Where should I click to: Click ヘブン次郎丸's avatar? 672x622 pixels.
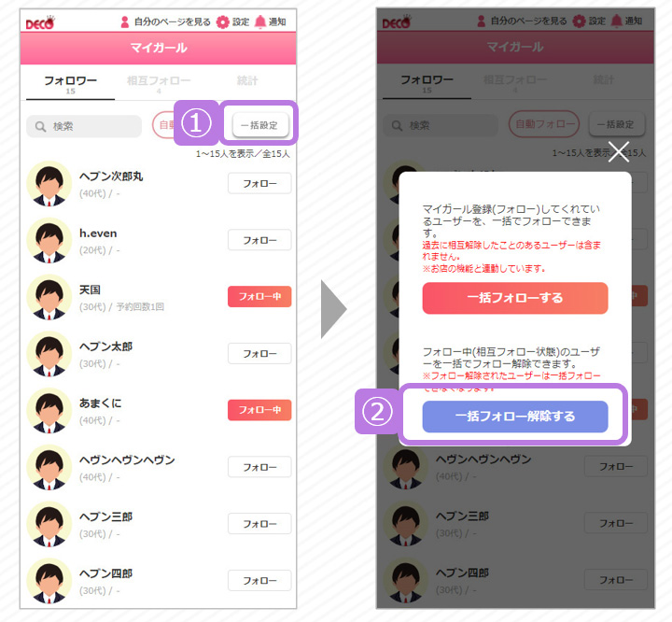pos(49,184)
